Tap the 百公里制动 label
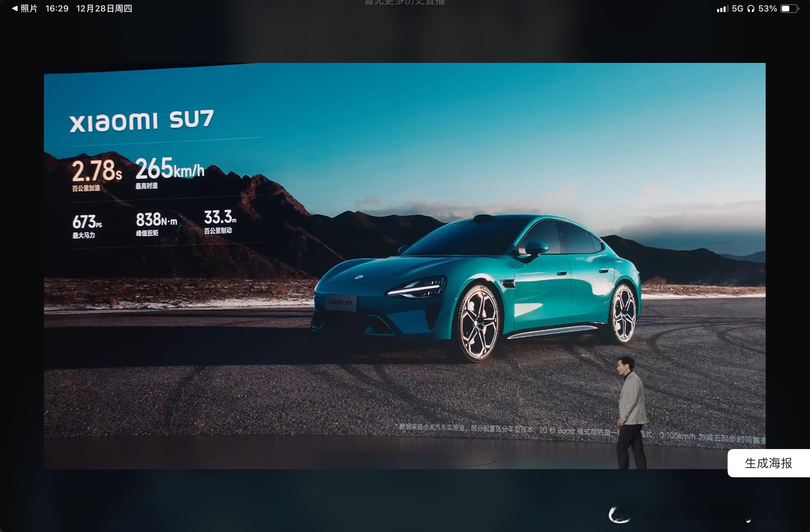The width and height of the screenshot is (810, 532). coord(218,230)
